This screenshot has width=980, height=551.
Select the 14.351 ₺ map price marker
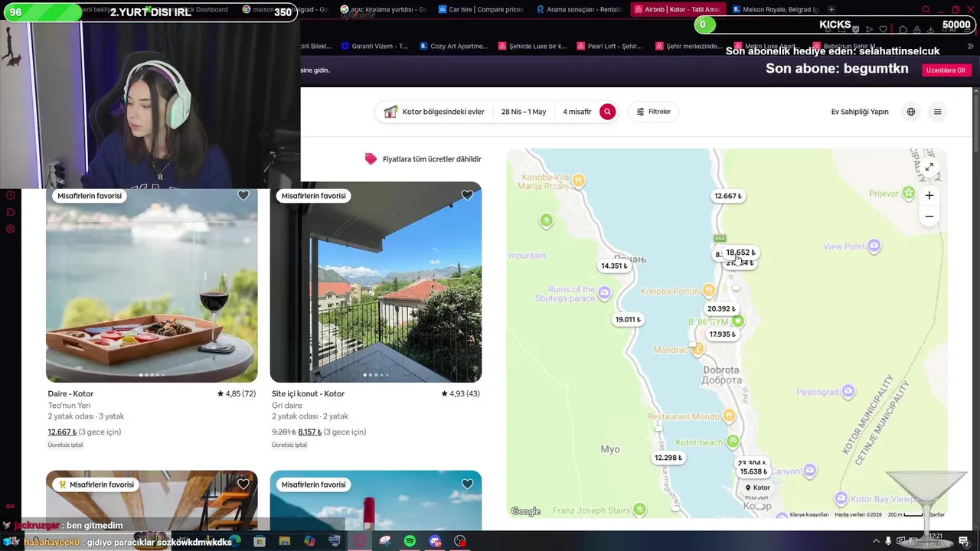[615, 266]
